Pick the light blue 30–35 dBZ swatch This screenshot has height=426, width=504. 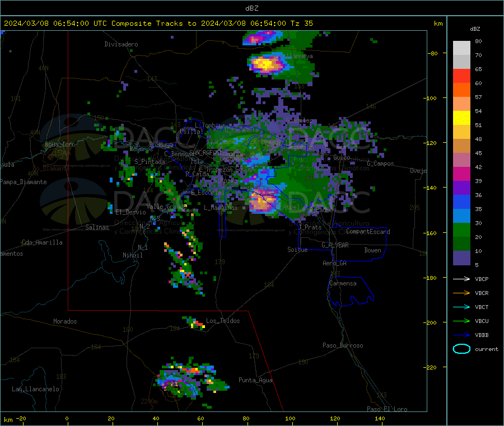[461, 216]
